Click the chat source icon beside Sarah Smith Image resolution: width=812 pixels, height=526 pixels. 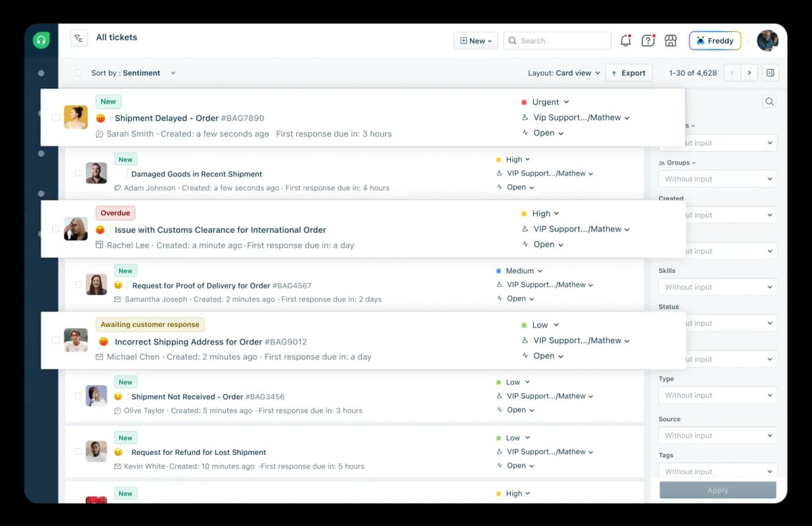(99, 134)
